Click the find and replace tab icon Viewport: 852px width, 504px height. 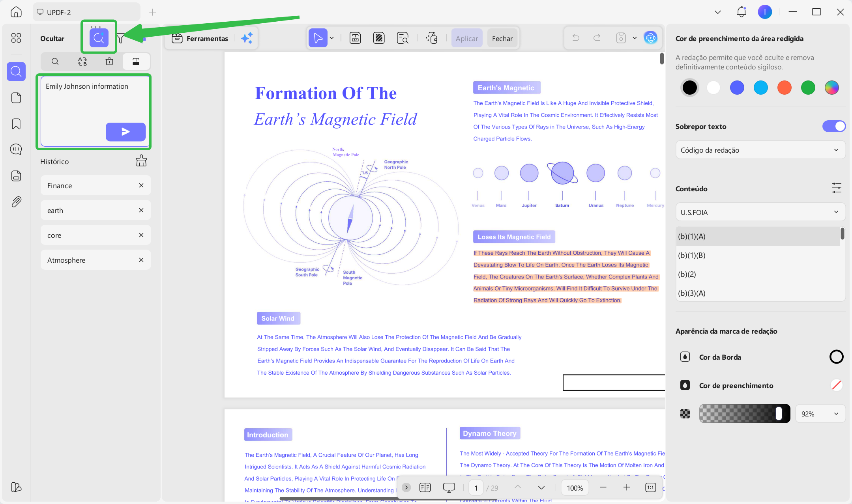82,62
